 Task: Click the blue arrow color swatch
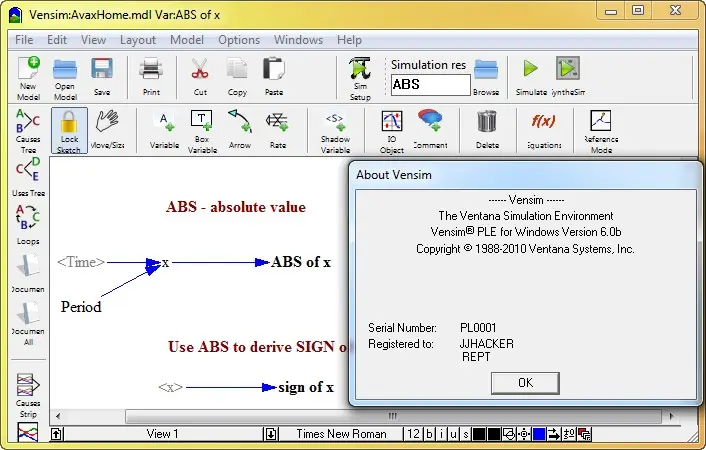coord(539,434)
